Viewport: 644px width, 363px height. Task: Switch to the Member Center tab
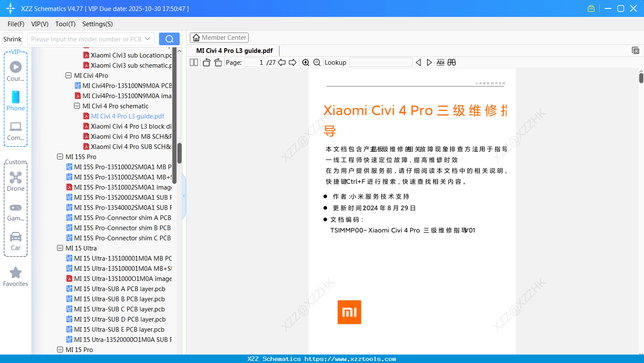(x=219, y=37)
